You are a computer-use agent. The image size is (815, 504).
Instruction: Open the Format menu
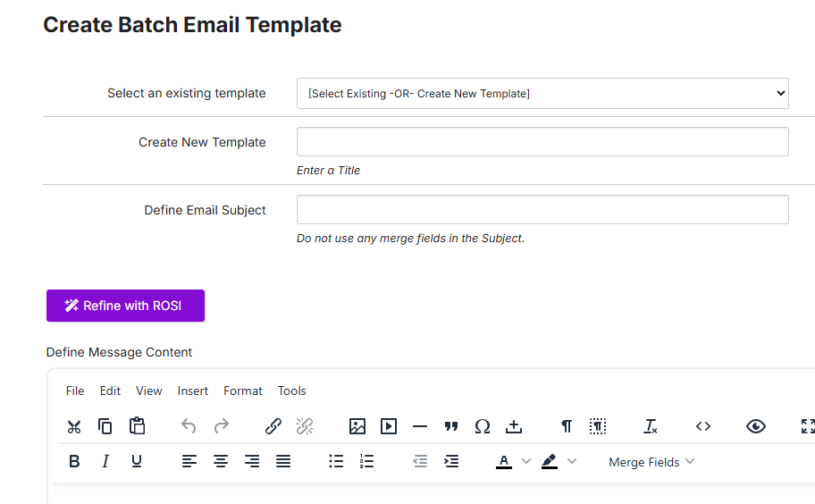pyautogui.click(x=243, y=391)
